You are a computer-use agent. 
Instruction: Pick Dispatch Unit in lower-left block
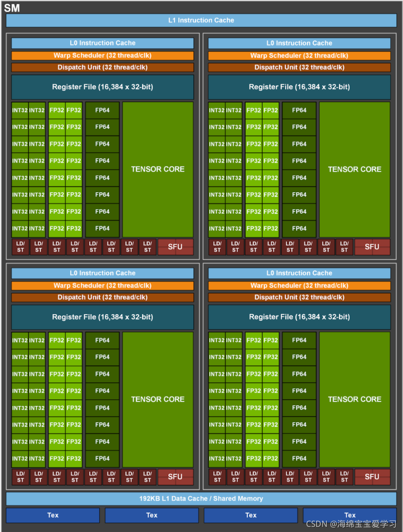point(103,297)
